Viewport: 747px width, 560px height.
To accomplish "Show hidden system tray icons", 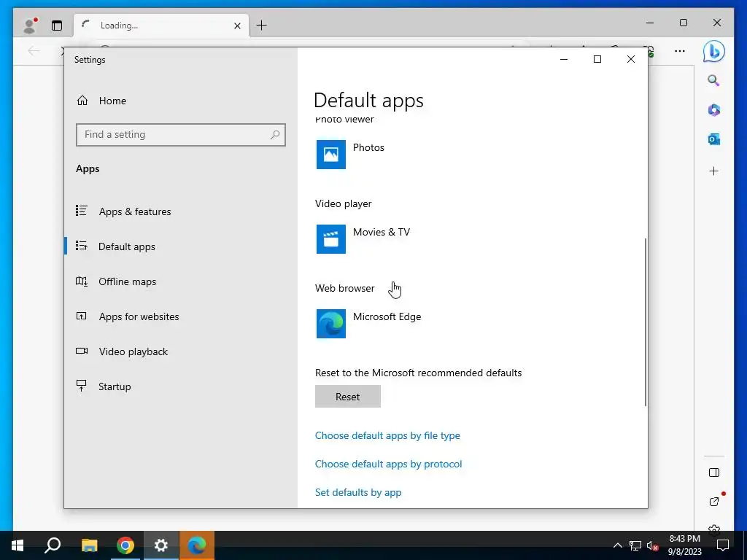I will click(617, 545).
